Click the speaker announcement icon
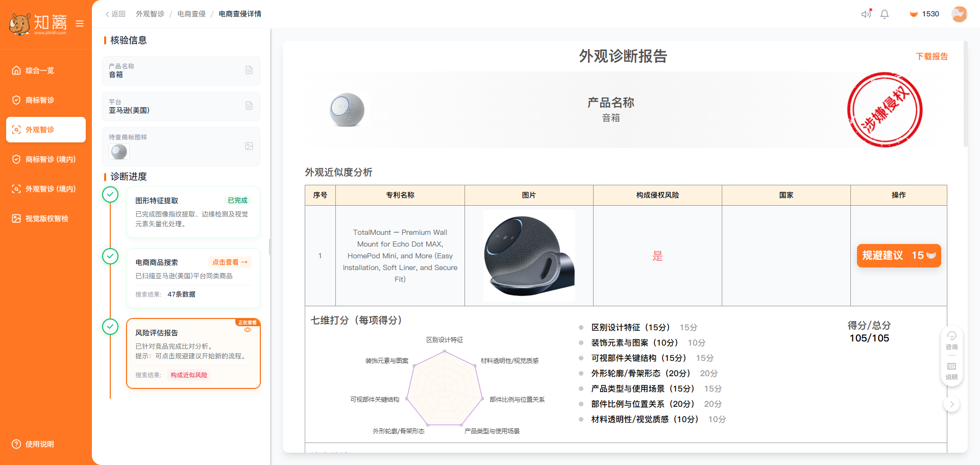 coord(866,14)
